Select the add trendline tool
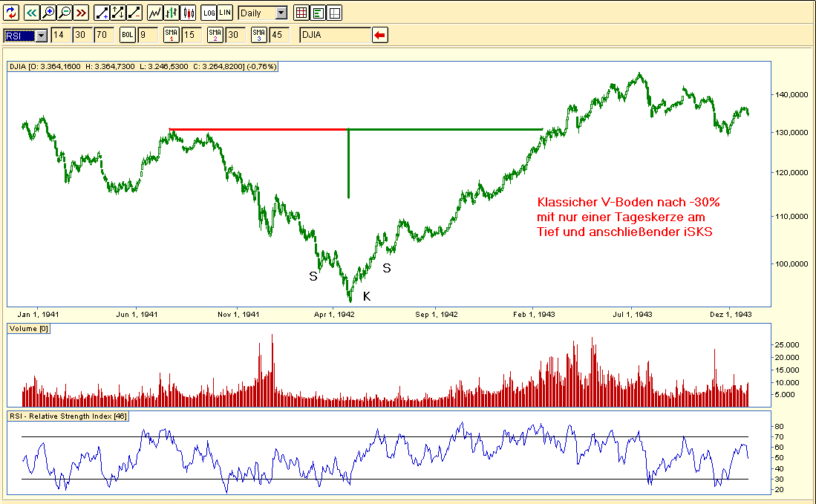 (102, 13)
